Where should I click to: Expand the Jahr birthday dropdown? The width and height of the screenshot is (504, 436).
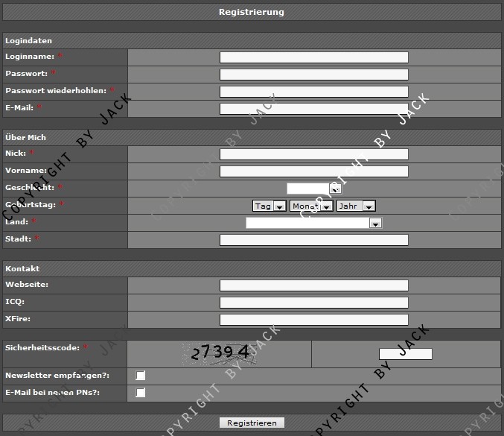point(355,206)
